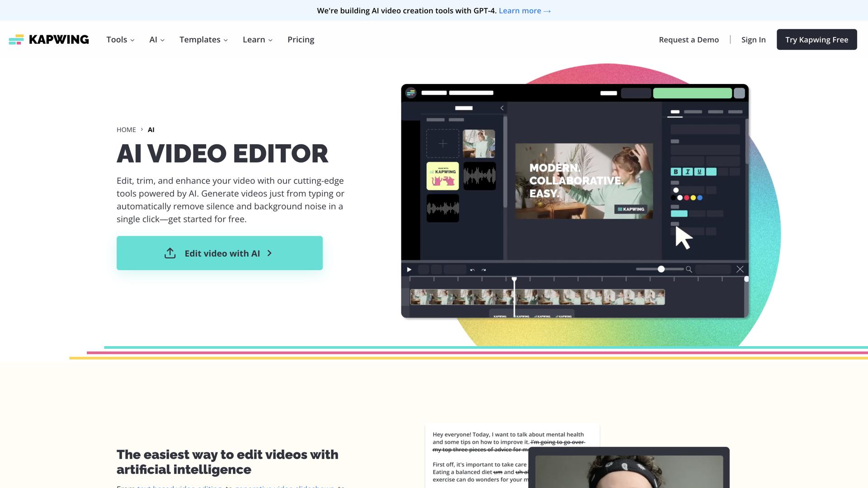The image size is (868, 488).
Task: Open the AI dropdown in the navigation
Action: click(157, 40)
